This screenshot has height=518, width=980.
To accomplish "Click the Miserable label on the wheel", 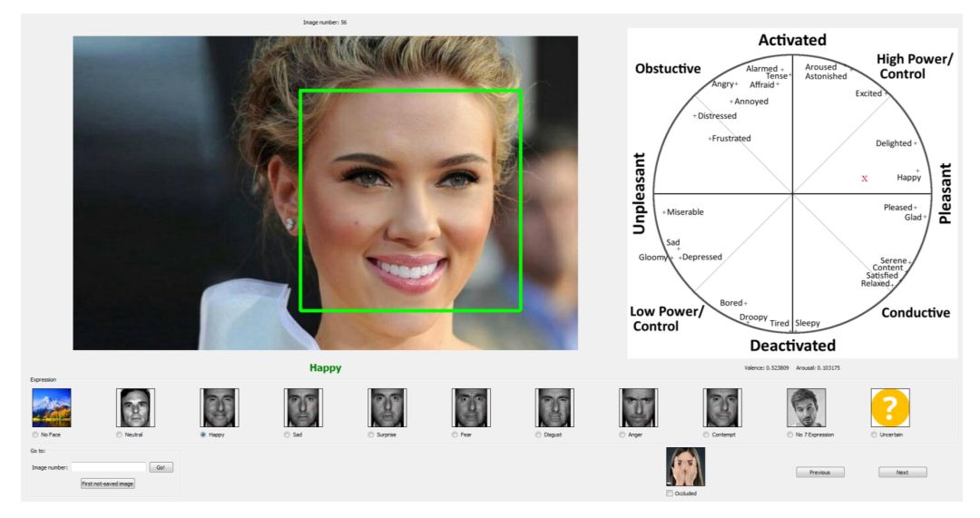I will (x=685, y=211).
